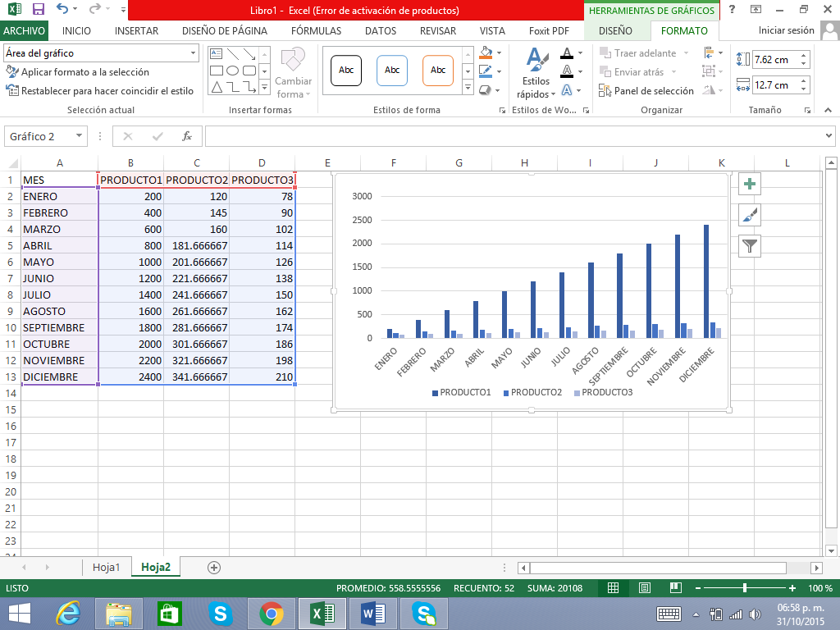Screen dimensions: 840x630
Task: Select the blue outlined Abc shape style
Action: [x=392, y=71]
